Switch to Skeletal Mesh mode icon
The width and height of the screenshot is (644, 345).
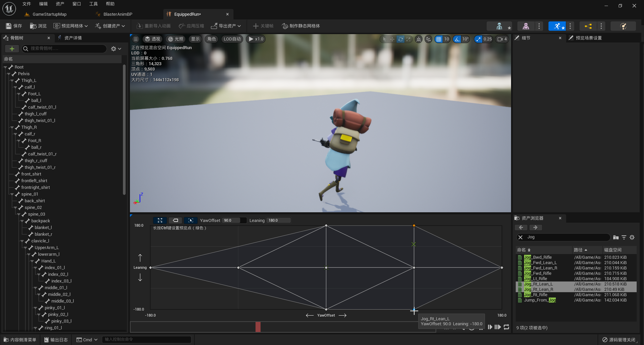pyautogui.click(x=526, y=26)
